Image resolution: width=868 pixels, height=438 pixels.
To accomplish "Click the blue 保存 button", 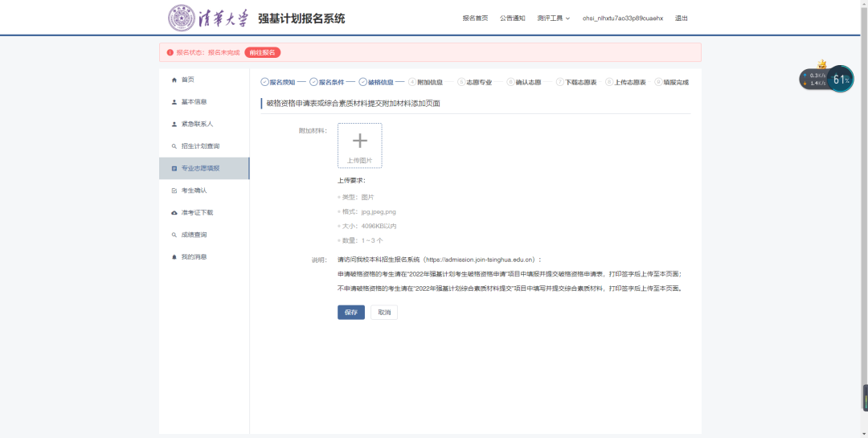I will pyautogui.click(x=351, y=313).
